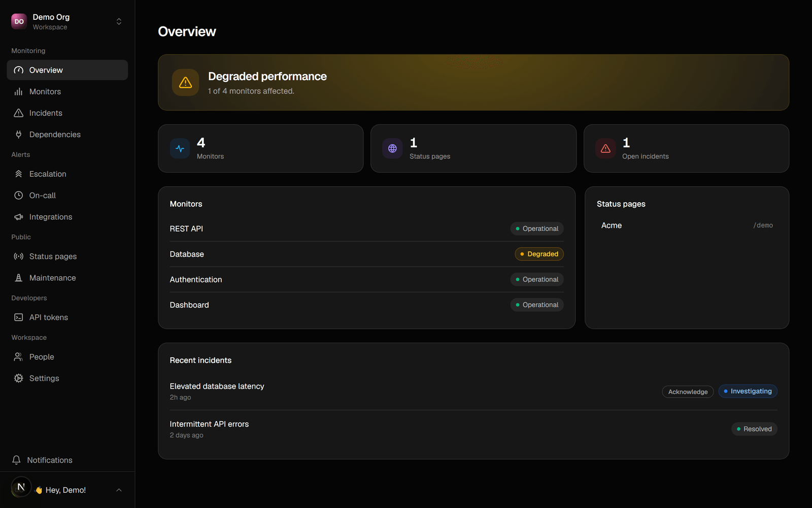Click the Status pages broadcast icon in sidebar
Screen dimensions: 812x508
tap(19, 257)
